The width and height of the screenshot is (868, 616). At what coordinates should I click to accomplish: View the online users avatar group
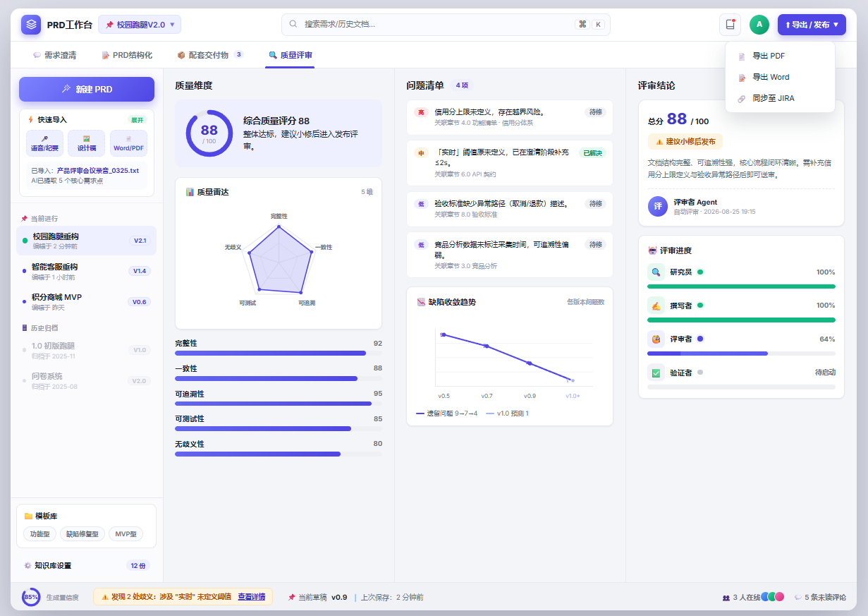(x=773, y=597)
